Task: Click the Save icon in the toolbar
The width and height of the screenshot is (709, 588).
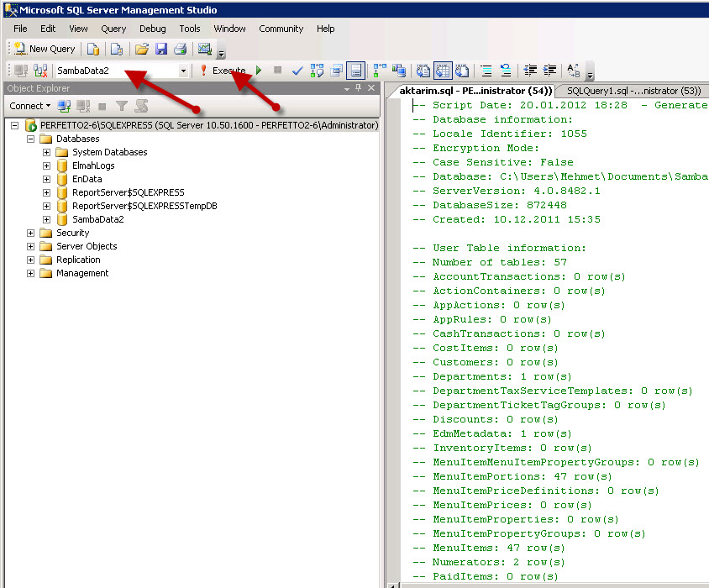Action: coord(161,48)
